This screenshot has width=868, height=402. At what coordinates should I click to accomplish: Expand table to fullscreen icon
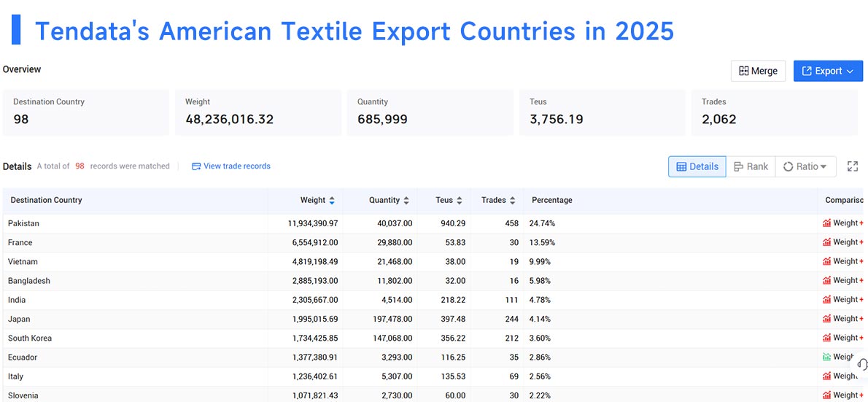(x=853, y=166)
